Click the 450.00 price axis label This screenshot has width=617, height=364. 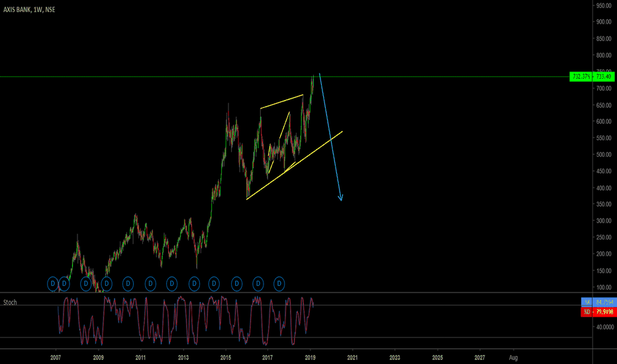(604, 171)
